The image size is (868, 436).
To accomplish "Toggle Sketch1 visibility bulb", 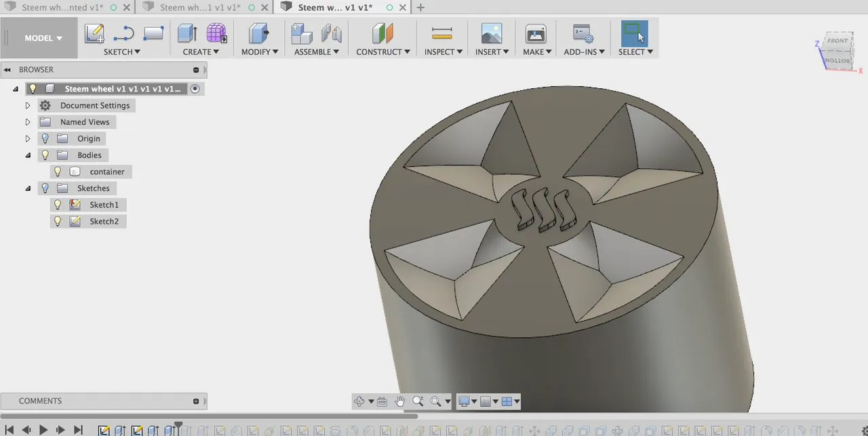I will coord(58,205).
